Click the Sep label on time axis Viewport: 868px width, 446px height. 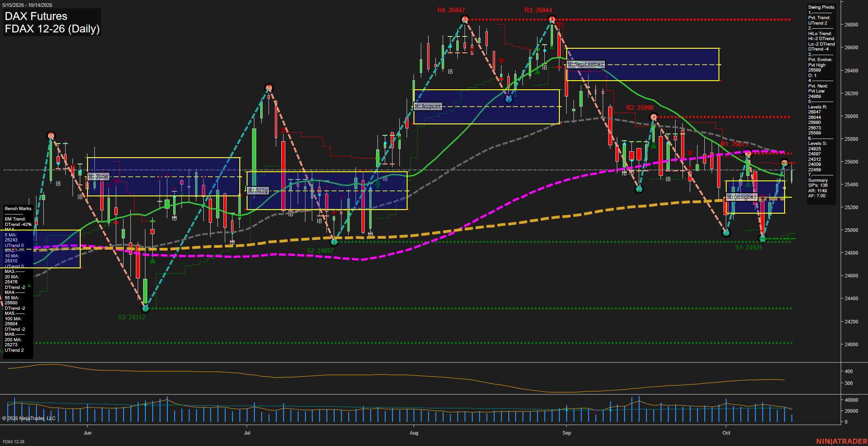567,433
